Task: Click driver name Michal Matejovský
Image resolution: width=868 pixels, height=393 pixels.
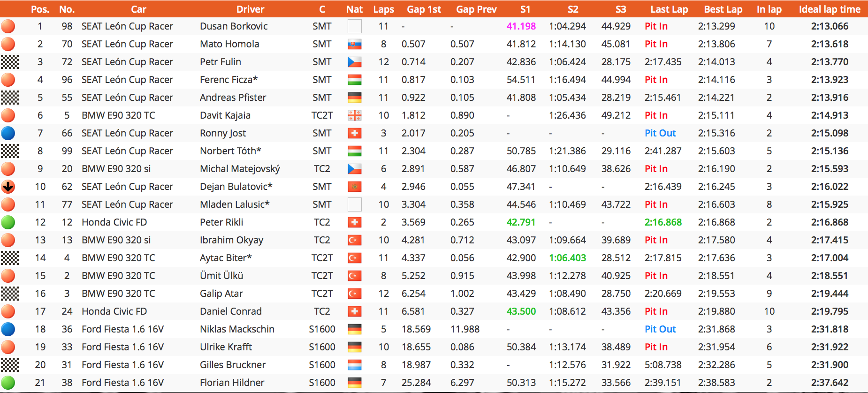Action: coord(240,169)
